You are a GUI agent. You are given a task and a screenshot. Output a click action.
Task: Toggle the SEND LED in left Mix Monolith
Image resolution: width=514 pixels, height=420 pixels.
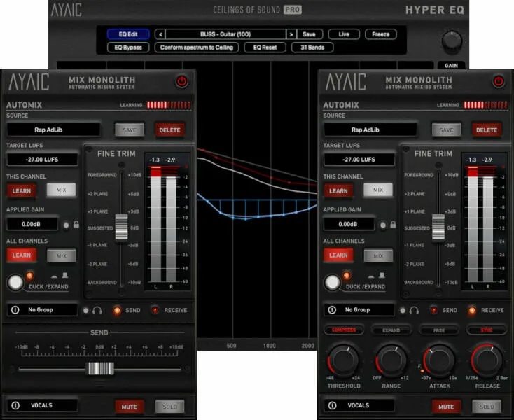(x=117, y=310)
